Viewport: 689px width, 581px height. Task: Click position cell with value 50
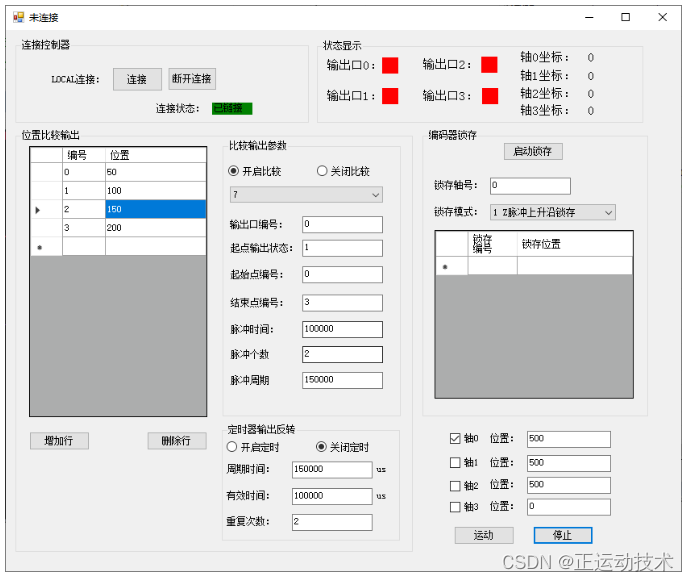tap(156, 172)
